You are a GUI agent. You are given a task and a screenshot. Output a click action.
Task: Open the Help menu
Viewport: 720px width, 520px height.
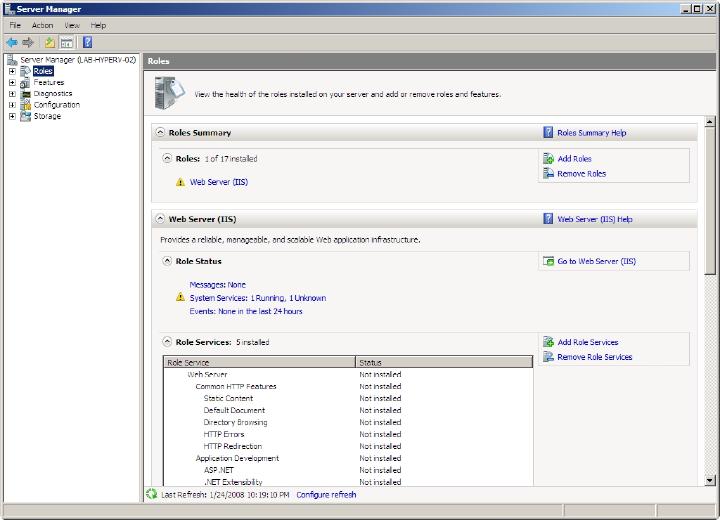98,25
